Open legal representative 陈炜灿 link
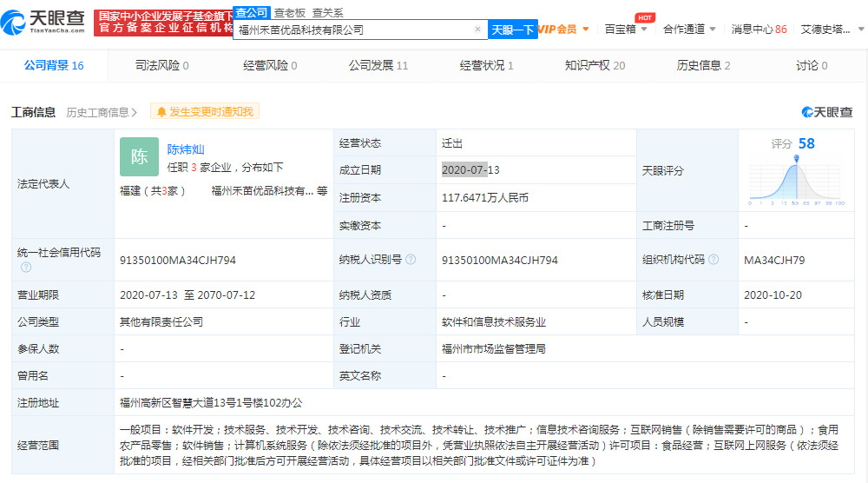The width and height of the screenshot is (868, 483). point(186,149)
